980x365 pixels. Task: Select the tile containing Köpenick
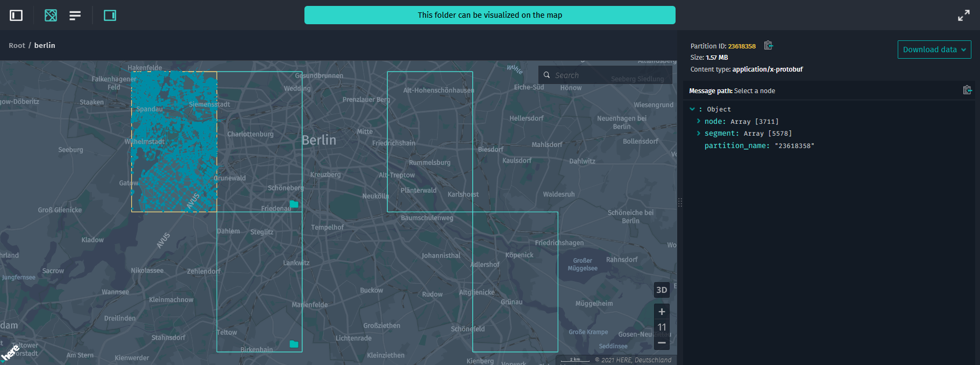pos(515,282)
